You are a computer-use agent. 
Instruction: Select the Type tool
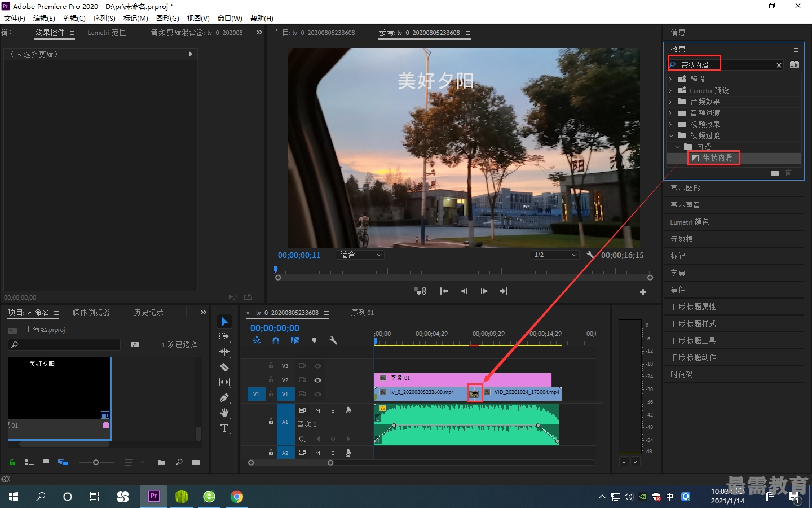click(224, 428)
